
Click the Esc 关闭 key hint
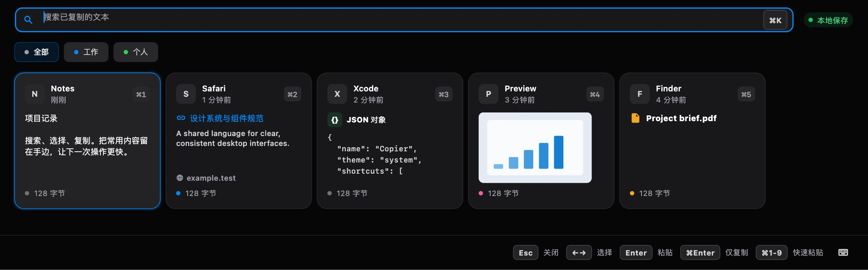(x=536, y=253)
